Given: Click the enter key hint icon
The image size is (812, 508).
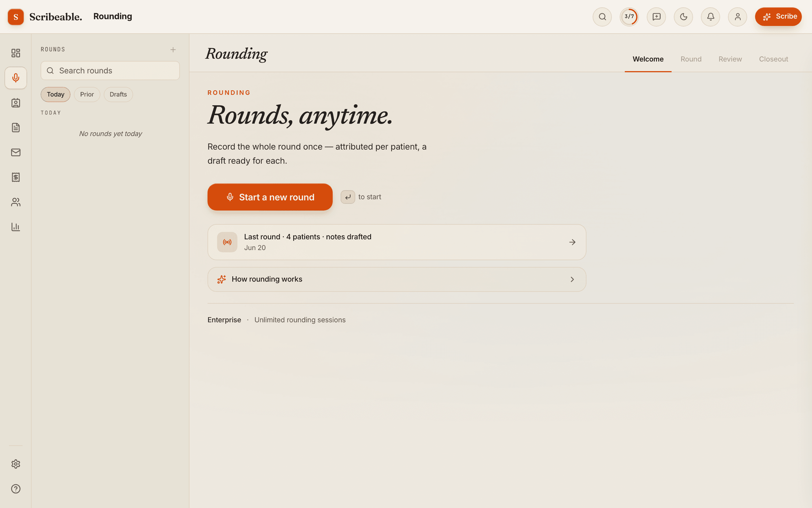Looking at the screenshot, I should pyautogui.click(x=348, y=197).
